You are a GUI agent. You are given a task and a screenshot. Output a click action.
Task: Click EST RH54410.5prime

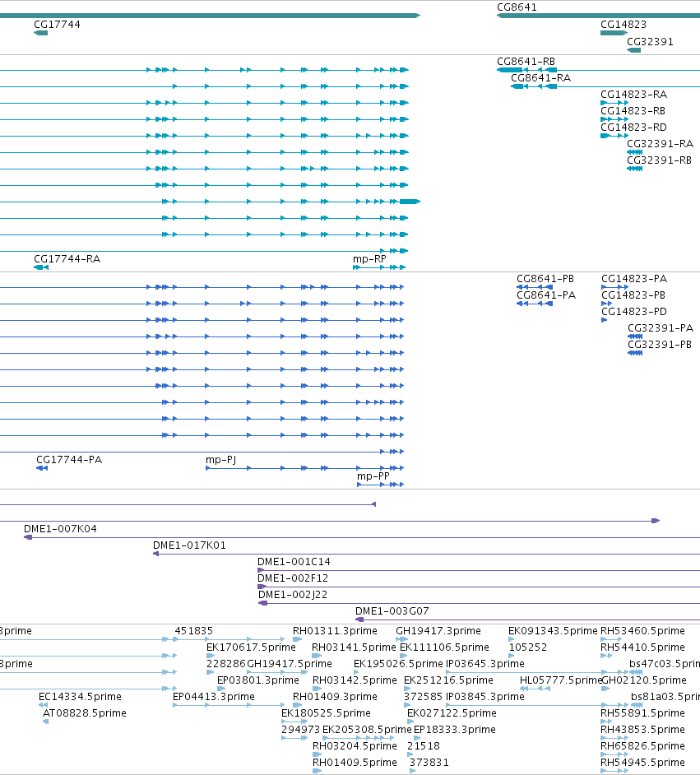(642, 647)
